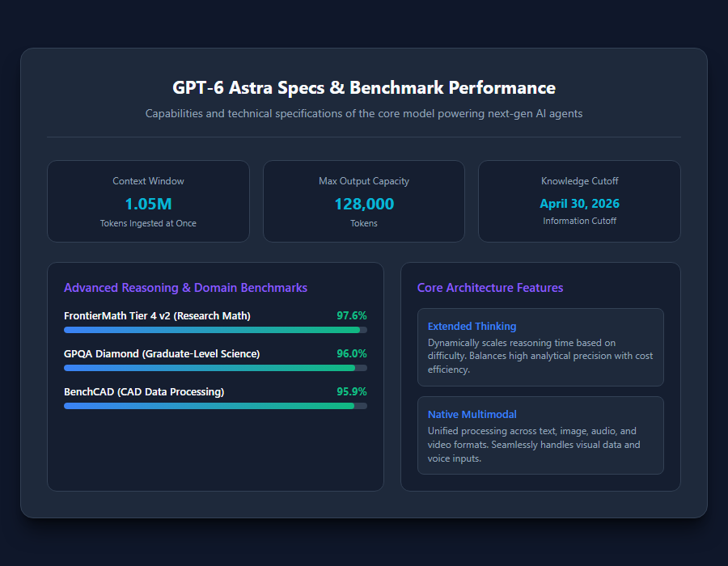Click the "128,000" value
The height and width of the screenshot is (566, 728).
(x=364, y=204)
